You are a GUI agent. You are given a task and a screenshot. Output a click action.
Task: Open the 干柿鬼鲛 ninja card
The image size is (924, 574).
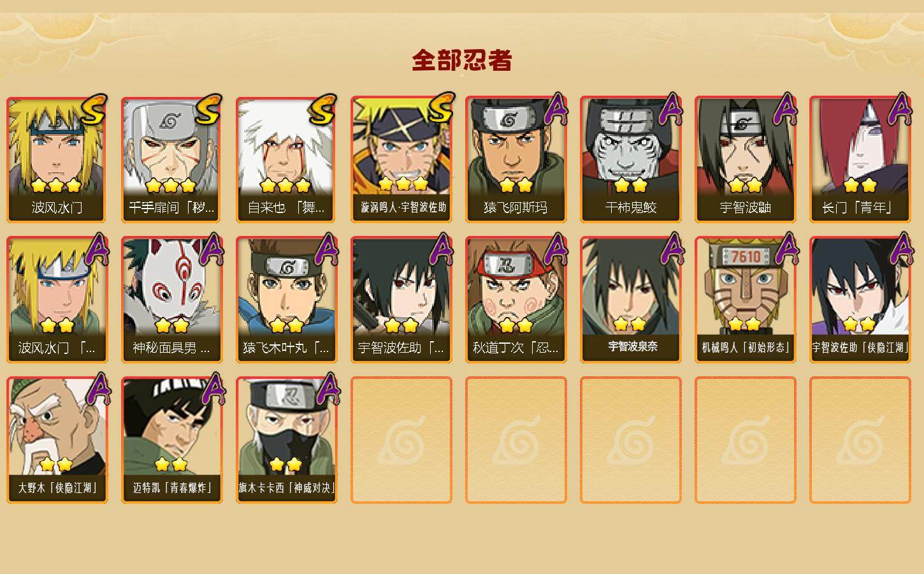(630, 159)
